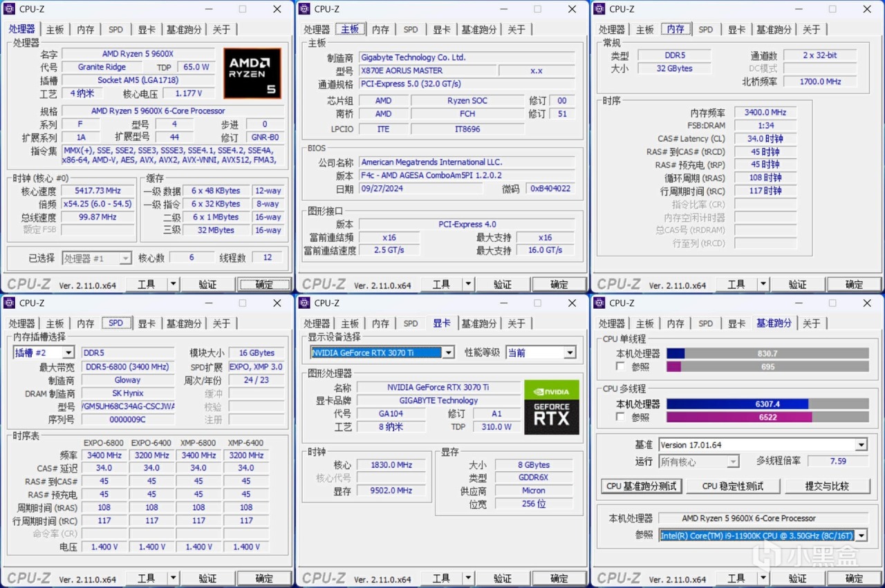Click the processor name field AMD Ryzen 5 9600X

pyautogui.click(x=138, y=54)
